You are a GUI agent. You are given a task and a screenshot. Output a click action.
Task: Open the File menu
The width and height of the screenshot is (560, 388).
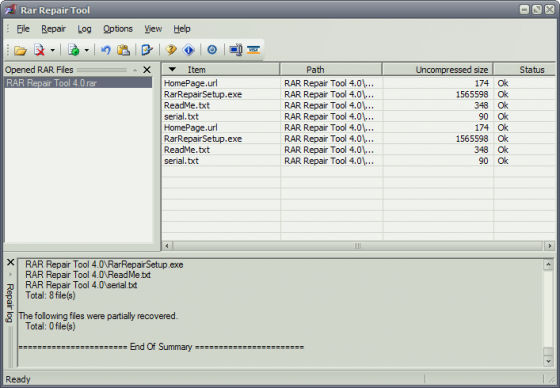(x=23, y=29)
